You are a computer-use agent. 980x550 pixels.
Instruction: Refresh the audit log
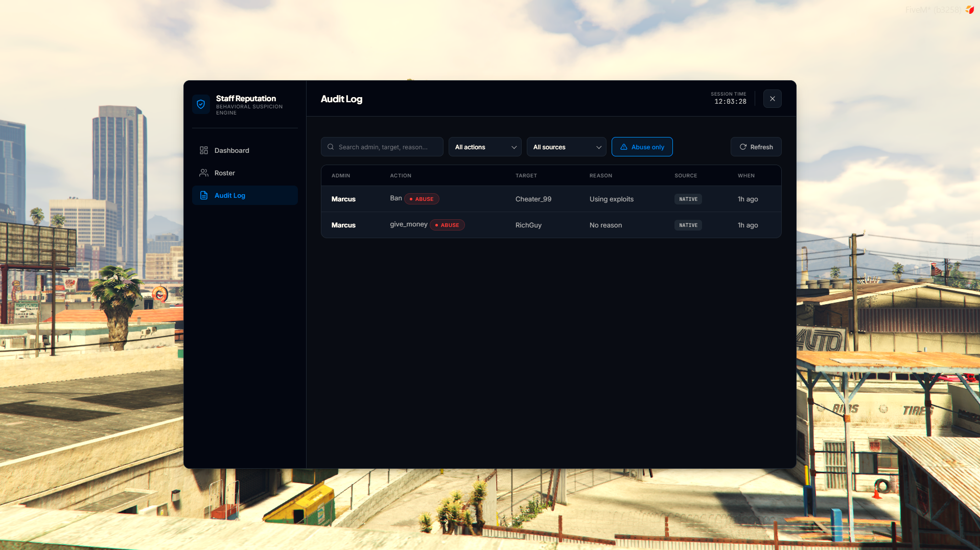[x=756, y=147]
